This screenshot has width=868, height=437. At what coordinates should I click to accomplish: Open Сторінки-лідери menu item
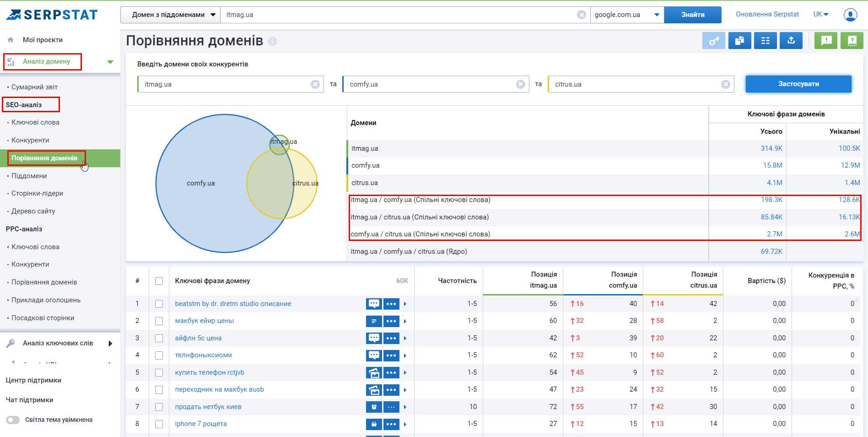37,193
